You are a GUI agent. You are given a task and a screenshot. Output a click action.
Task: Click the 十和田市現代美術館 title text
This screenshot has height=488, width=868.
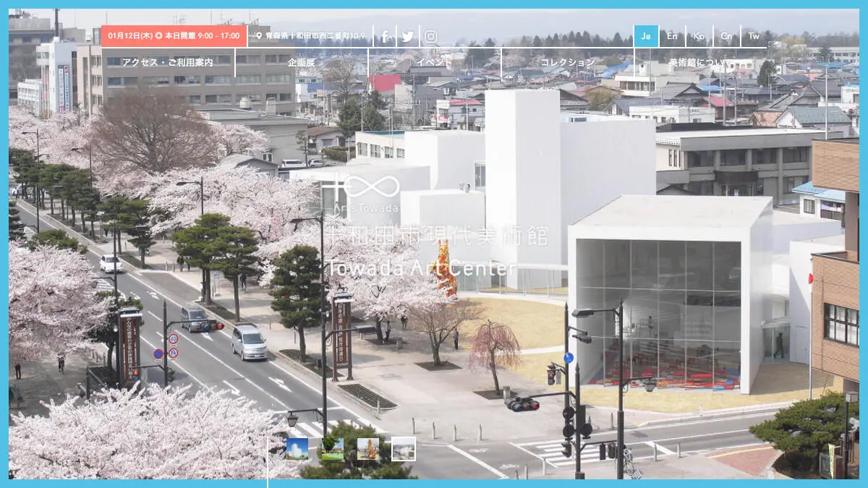point(435,236)
